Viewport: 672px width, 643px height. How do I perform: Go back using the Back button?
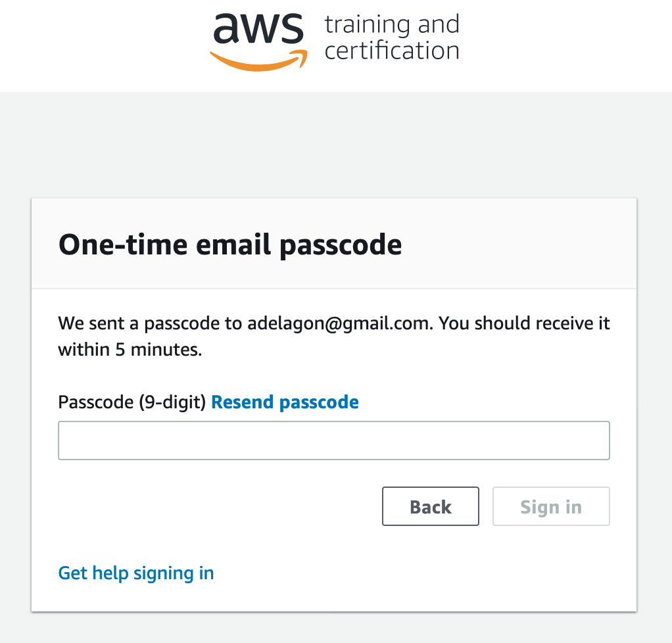click(430, 506)
